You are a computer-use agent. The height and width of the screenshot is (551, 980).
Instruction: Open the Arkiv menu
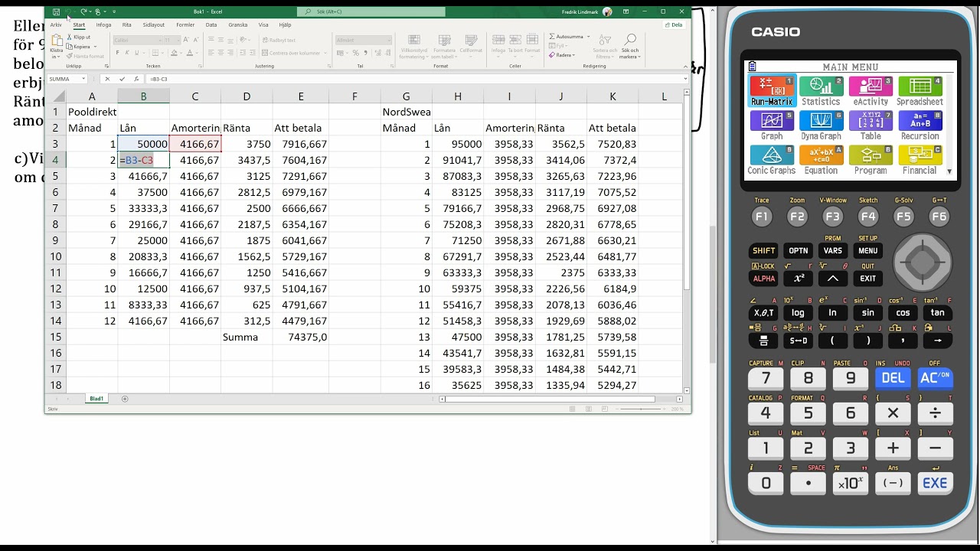[56, 24]
